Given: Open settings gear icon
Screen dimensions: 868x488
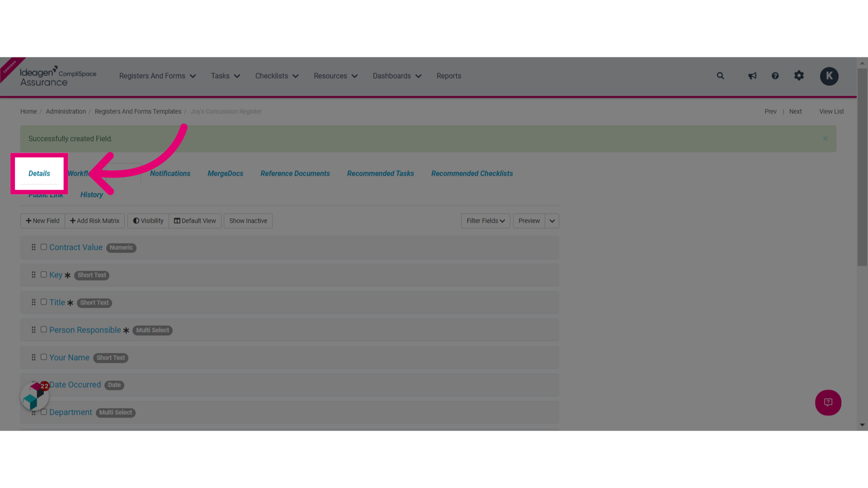Looking at the screenshot, I should point(799,75).
